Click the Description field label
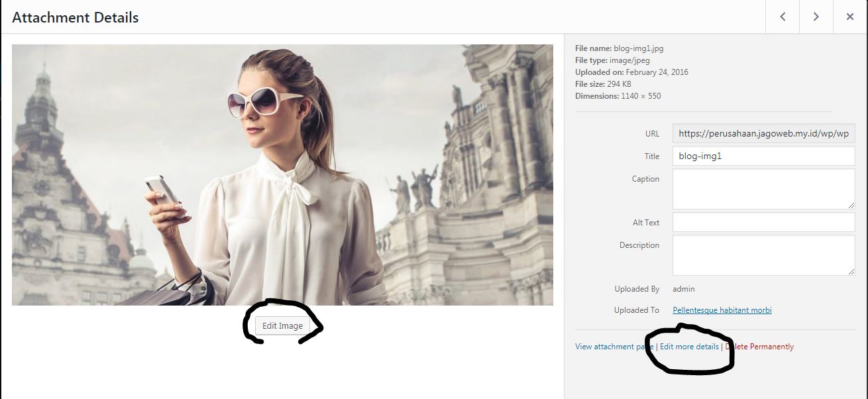The height and width of the screenshot is (399, 868). 639,245
